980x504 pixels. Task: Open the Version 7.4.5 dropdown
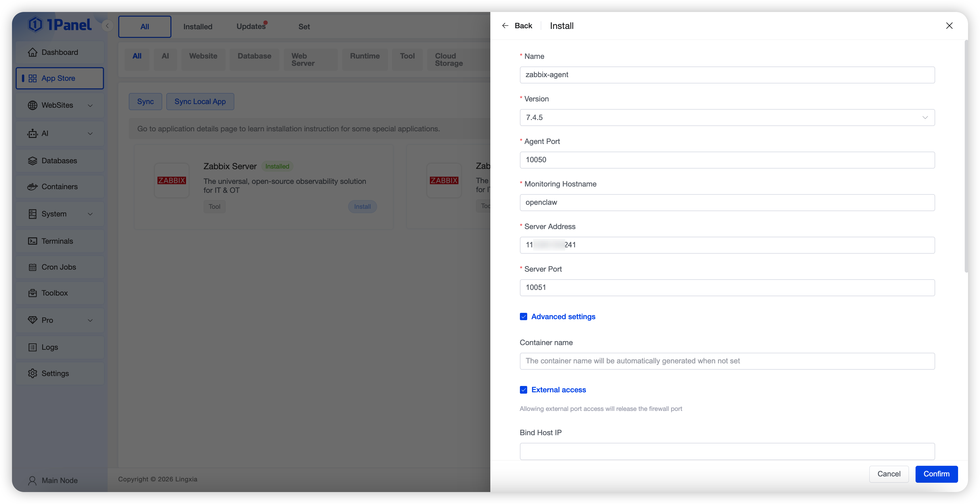[727, 118]
